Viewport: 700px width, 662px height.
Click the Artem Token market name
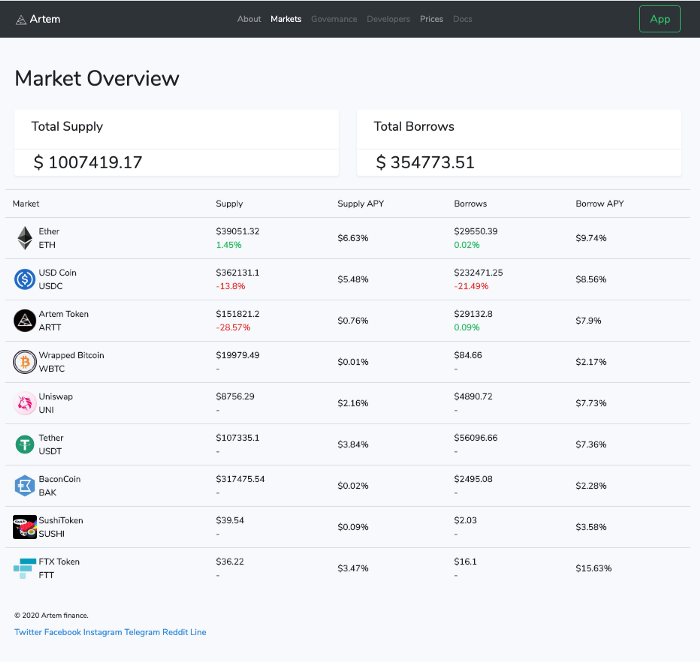[64, 314]
